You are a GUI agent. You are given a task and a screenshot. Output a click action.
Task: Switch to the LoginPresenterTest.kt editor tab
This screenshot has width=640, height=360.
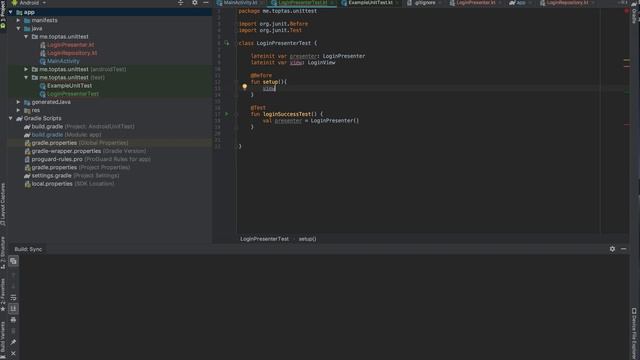[302, 3]
